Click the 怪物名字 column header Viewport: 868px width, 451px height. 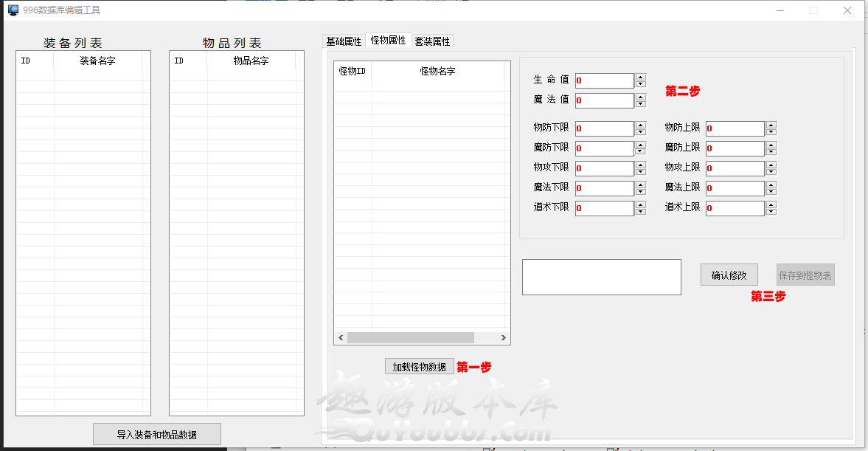click(x=438, y=71)
